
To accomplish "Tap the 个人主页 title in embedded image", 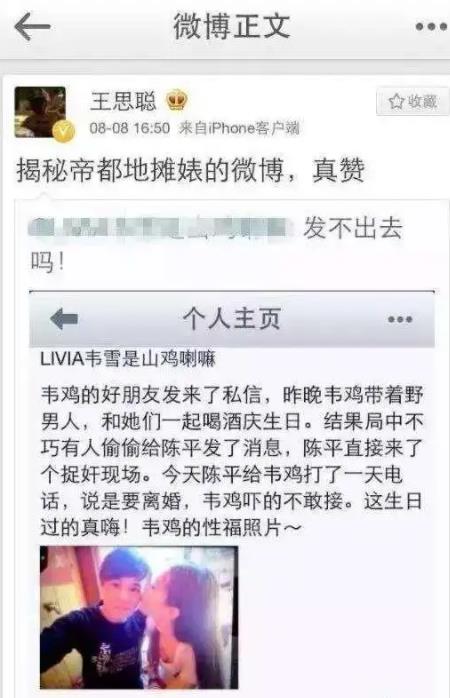I will tap(231, 319).
